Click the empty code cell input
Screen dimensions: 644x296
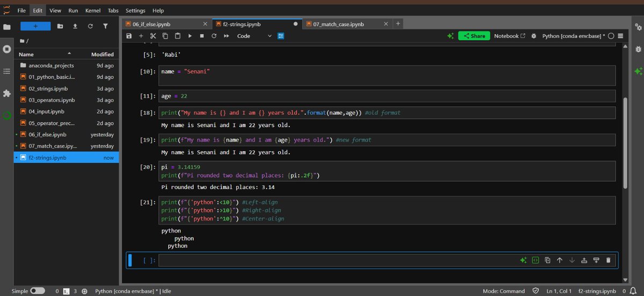[338, 260]
